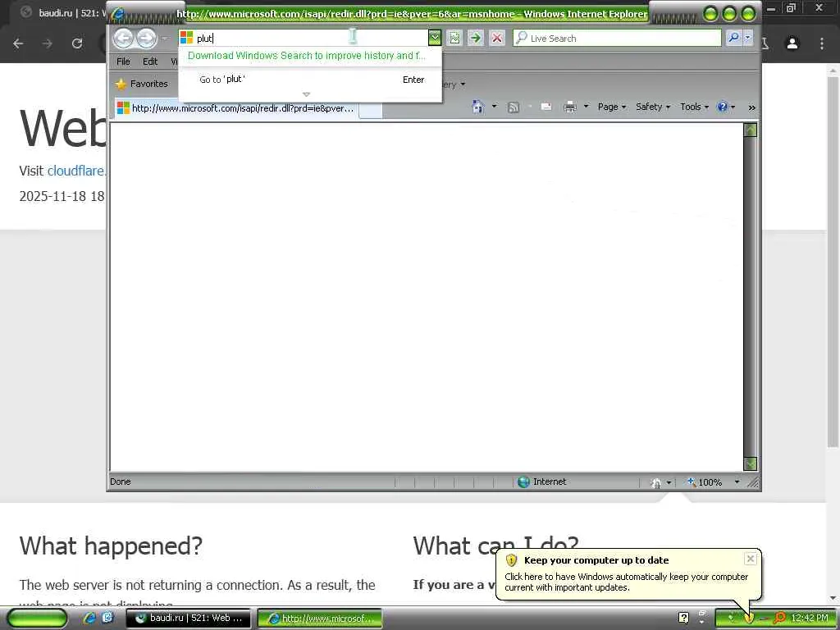Click the RSS feeds icon
840x630 pixels.
tap(514, 107)
